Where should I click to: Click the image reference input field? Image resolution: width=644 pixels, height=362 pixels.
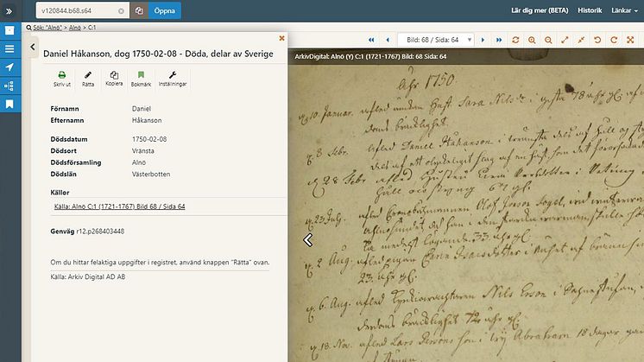[76, 11]
